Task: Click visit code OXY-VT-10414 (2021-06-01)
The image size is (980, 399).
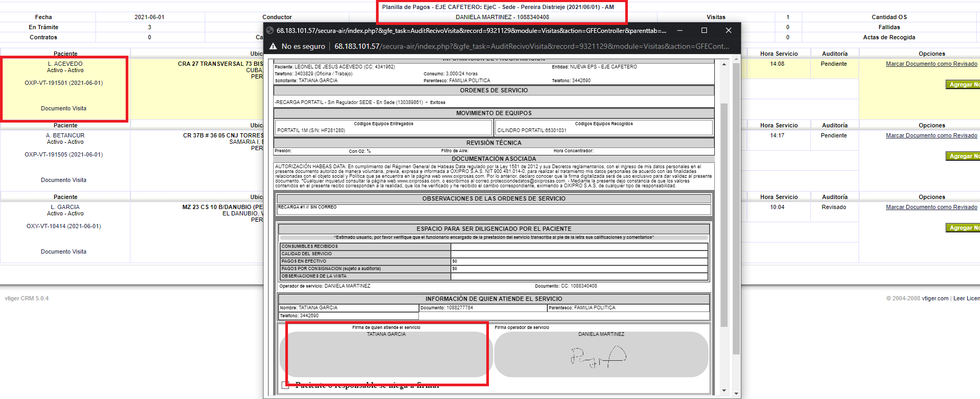Action: pos(64,226)
